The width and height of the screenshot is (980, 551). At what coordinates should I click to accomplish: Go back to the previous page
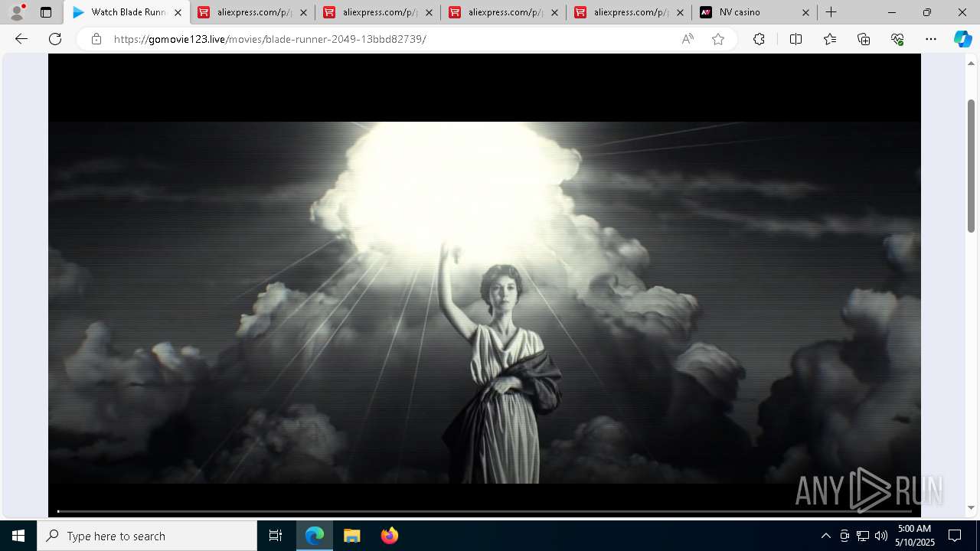[21, 39]
